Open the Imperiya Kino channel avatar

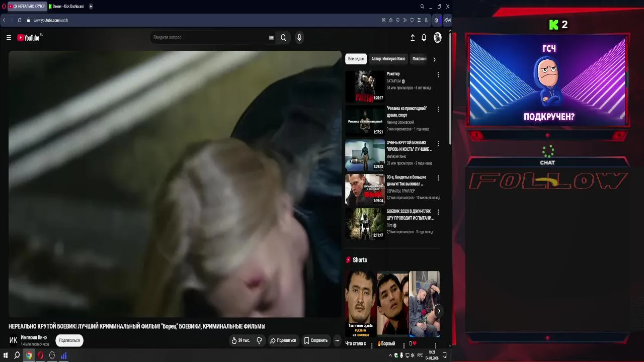pyautogui.click(x=13, y=340)
